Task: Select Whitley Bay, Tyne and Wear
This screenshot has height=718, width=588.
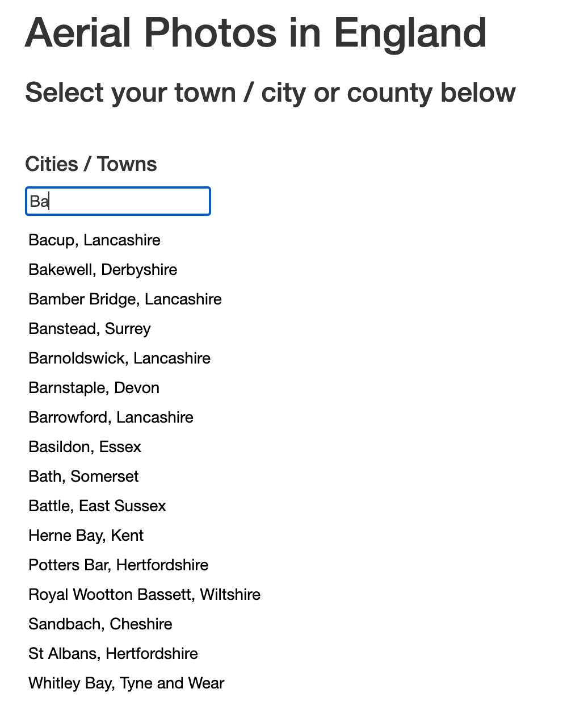Action: 126,683
